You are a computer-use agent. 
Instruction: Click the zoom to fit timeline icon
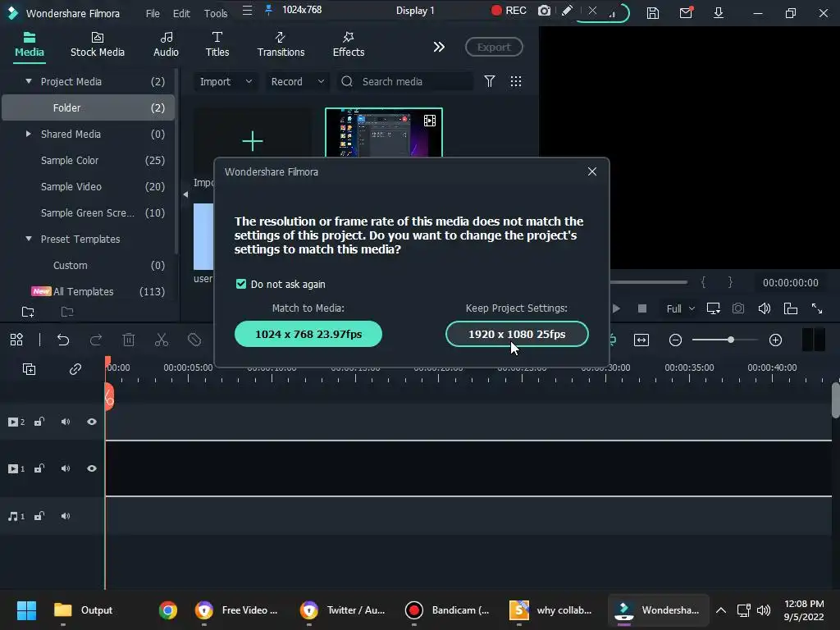(641, 340)
